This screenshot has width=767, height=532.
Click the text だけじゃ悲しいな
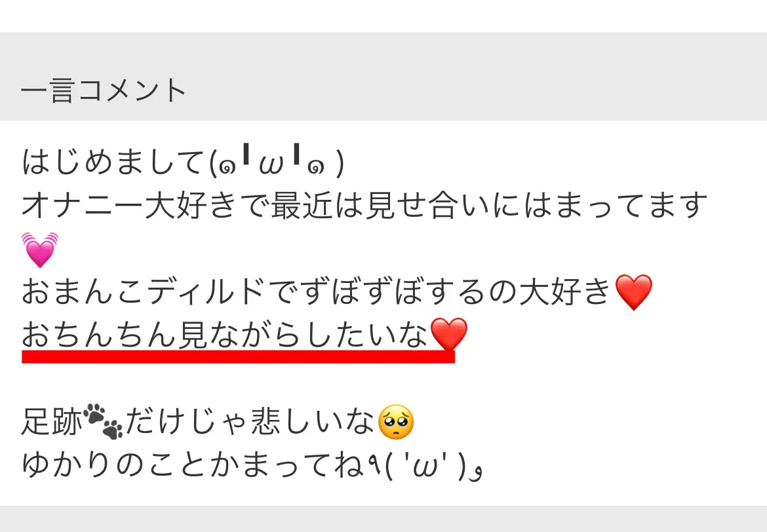pos(250,421)
